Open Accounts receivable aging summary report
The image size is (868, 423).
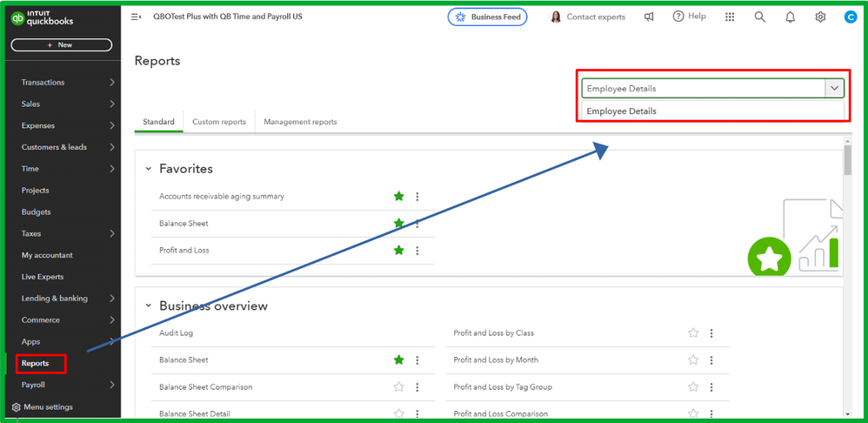click(x=222, y=197)
